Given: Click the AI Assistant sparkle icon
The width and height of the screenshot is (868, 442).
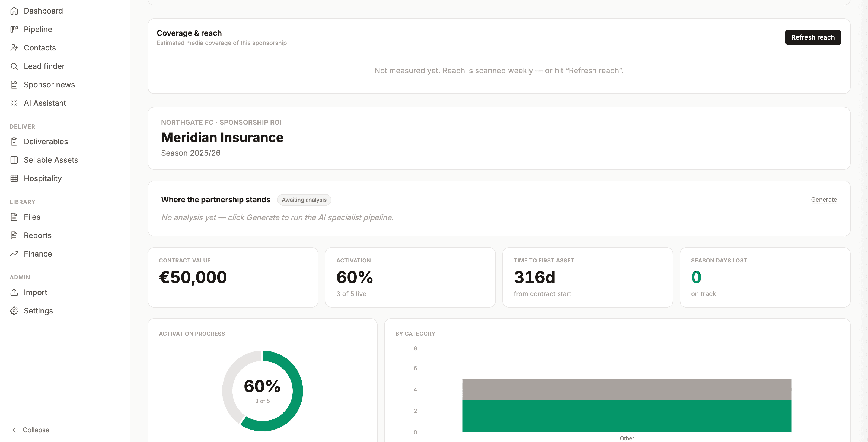Looking at the screenshot, I should 14,103.
